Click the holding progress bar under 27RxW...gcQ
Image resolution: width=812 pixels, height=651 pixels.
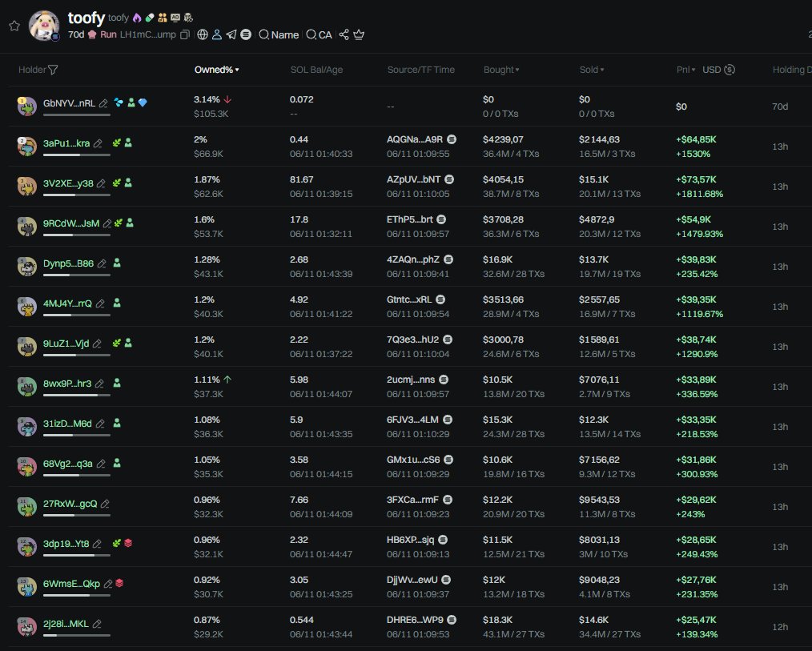point(77,516)
